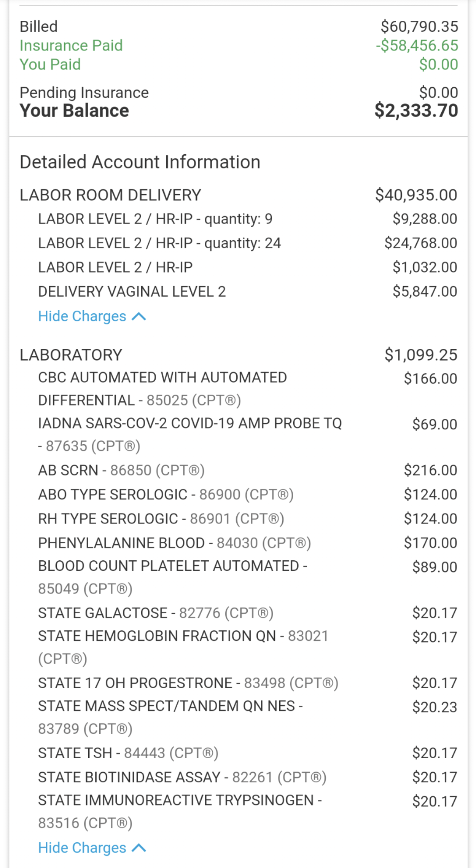Select the LABOR ROOM DELIVERY section header
This screenshot has width=476, height=868.
(110, 195)
